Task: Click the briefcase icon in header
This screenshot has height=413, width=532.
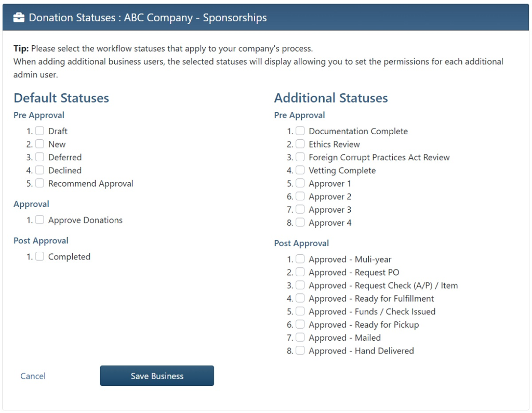Action: point(19,18)
